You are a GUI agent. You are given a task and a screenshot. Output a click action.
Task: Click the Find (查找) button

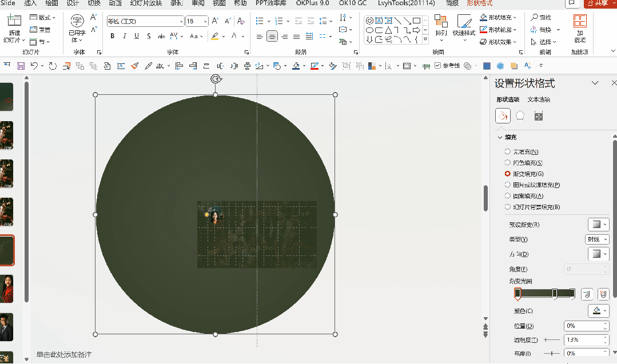coord(541,17)
